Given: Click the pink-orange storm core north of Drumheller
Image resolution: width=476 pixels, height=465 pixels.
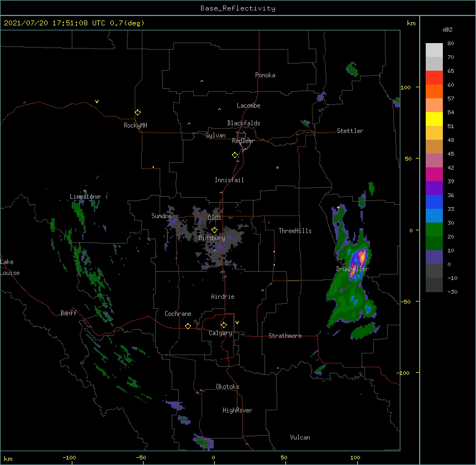Looking at the screenshot, I should pyautogui.click(x=362, y=255).
